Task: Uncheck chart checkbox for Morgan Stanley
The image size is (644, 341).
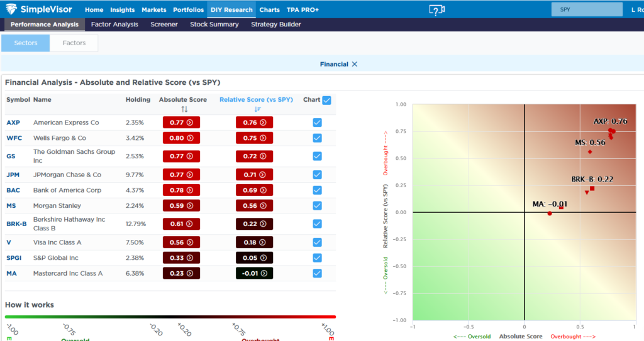Action: [317, 205]
